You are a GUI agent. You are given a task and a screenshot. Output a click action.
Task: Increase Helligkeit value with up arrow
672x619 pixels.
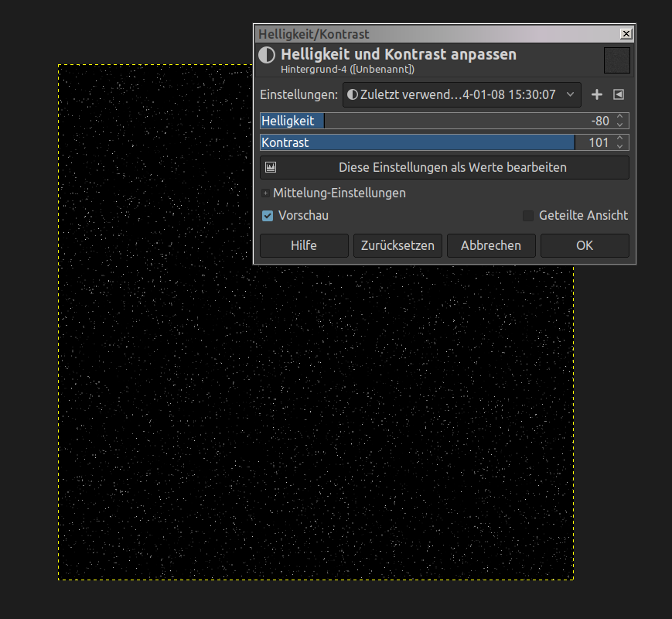point(619,117)
